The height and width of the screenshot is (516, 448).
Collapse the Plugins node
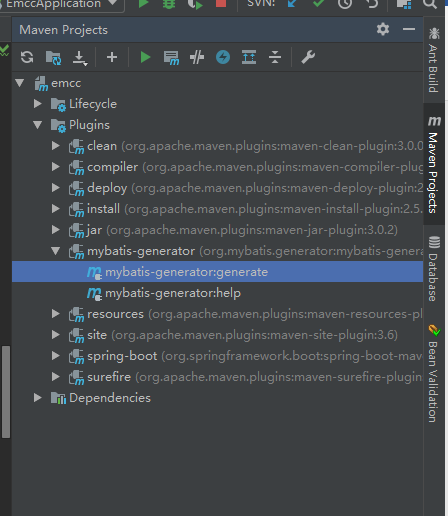38,125
